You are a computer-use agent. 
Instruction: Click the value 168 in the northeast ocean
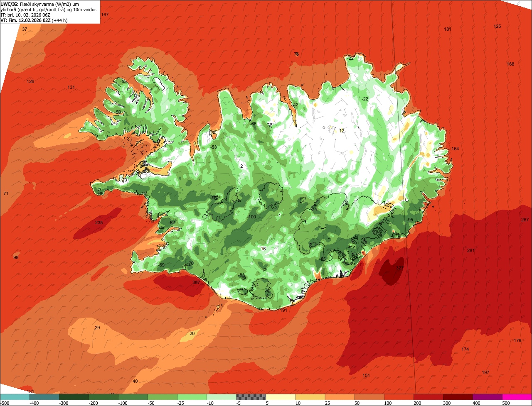coord(510,64)
